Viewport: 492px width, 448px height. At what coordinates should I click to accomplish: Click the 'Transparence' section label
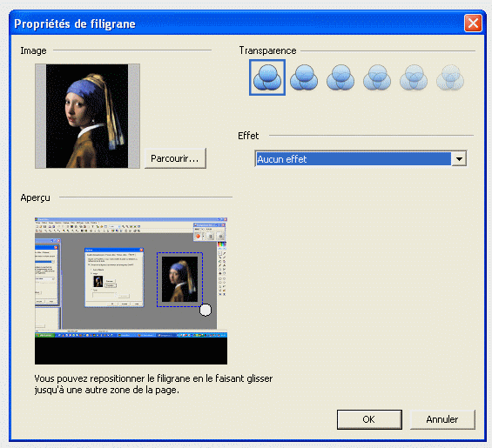267,50
